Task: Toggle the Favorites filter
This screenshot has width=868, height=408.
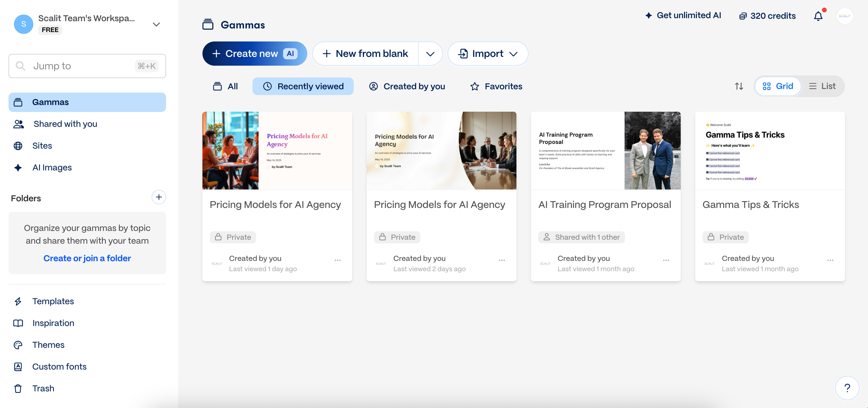Action: [496, 86]
